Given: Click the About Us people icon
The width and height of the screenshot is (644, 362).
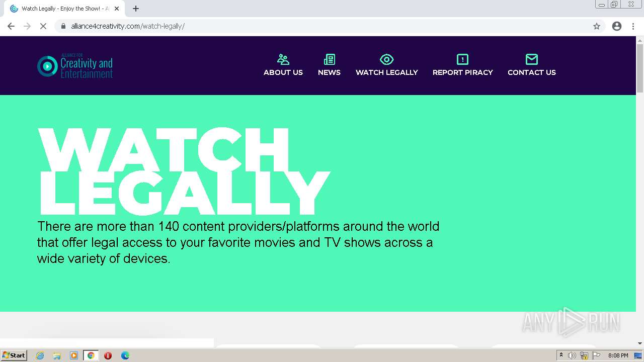Looking at the screenshot, I should click(283, 59).
